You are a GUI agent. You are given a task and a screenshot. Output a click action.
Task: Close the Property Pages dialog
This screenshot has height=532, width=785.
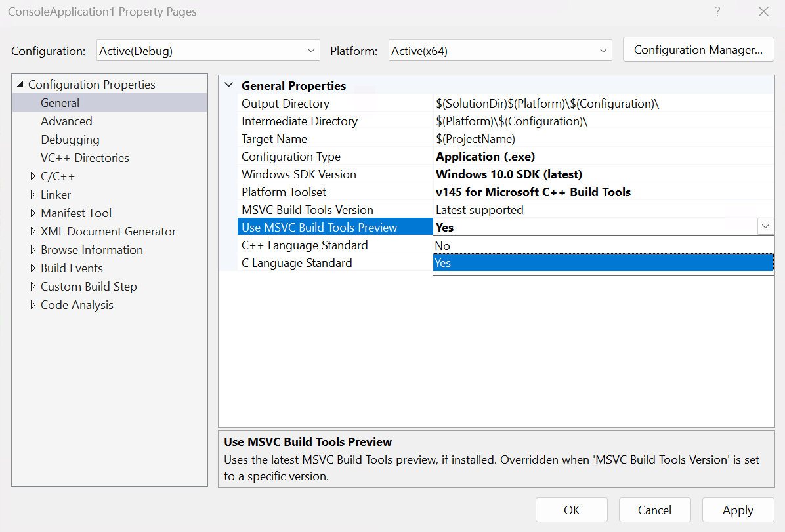coord(763,12)
